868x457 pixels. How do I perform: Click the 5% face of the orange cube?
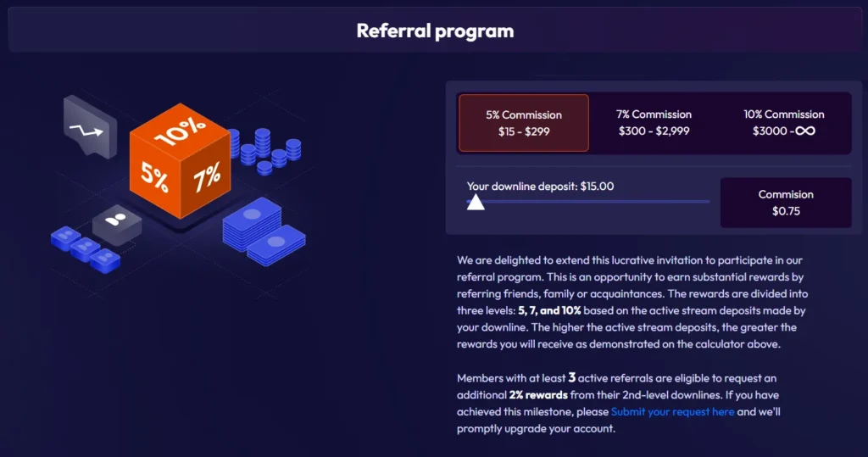click(154, 177)
